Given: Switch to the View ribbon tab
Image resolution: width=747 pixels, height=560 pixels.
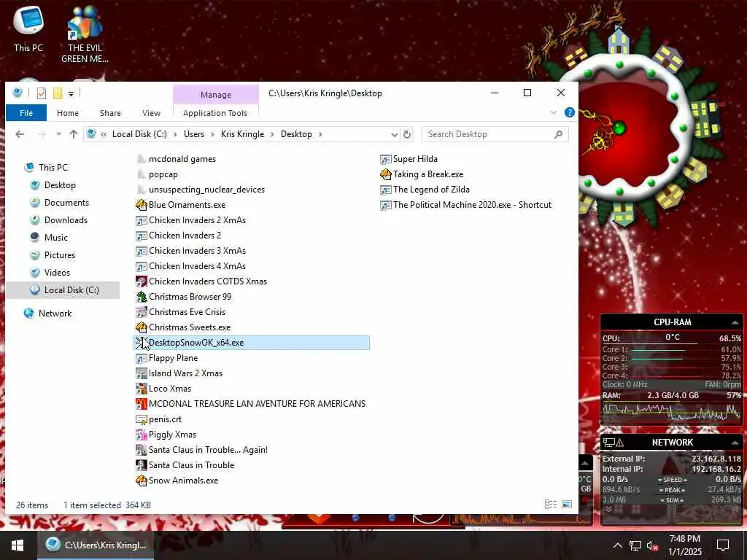Looking at the screenshot, I should [151, 113].
